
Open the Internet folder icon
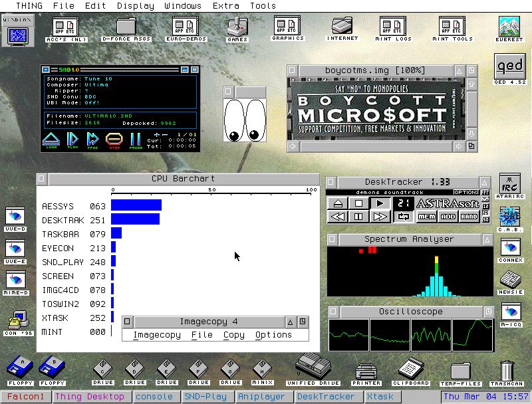tap(342, 29)
